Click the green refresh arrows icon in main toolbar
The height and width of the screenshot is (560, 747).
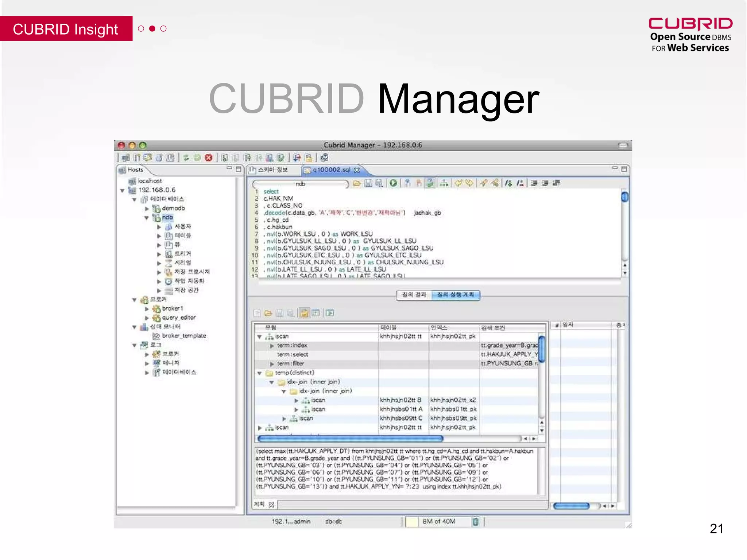click(186, 158)
